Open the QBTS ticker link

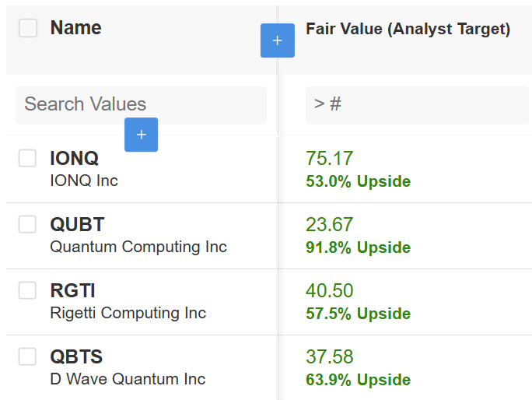[x=76, y=357]
